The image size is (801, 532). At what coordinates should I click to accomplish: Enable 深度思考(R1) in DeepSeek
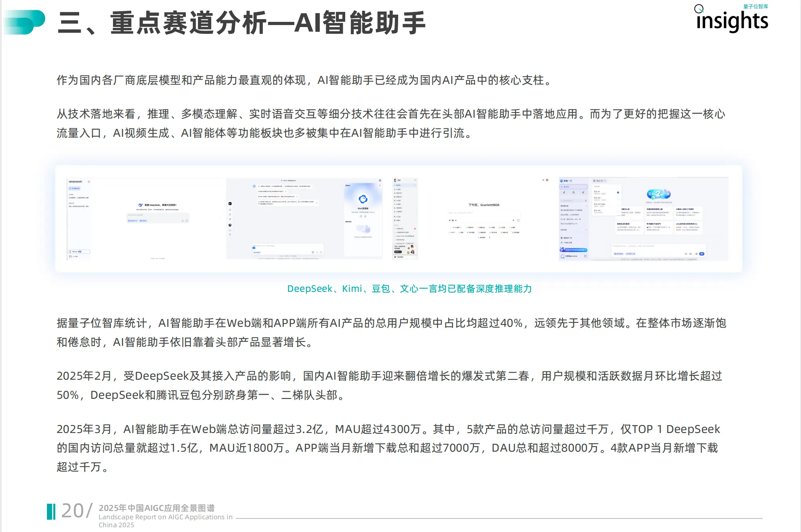[x=133, y=221]
